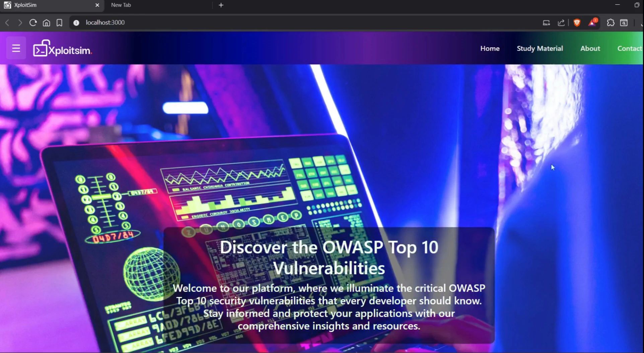
Task: Go forward in browser history
Action: pos(20,22)
